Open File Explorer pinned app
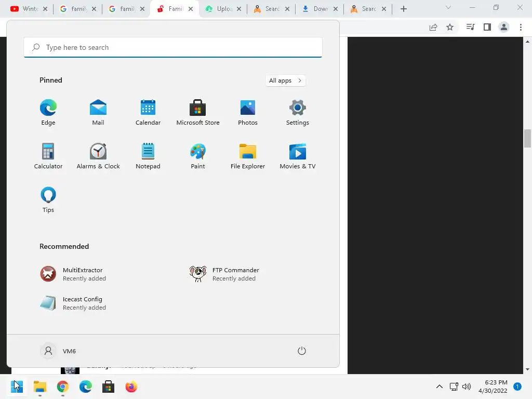 coord(248,156)
